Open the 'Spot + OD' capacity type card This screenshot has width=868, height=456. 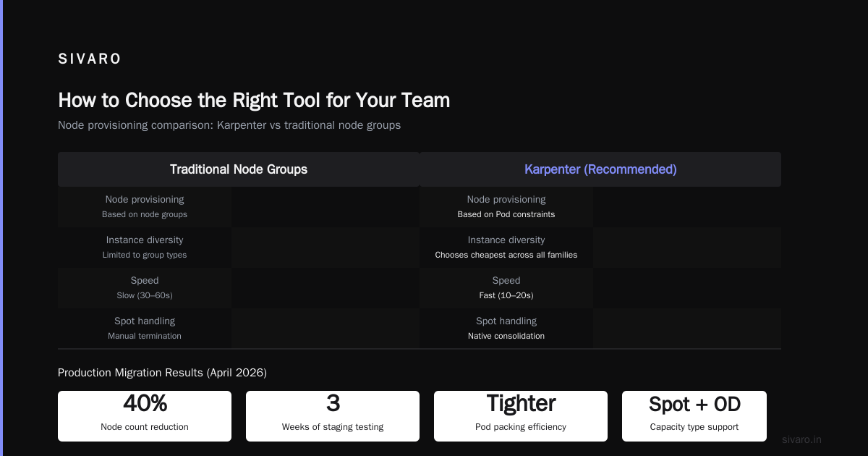click(694, 416)
